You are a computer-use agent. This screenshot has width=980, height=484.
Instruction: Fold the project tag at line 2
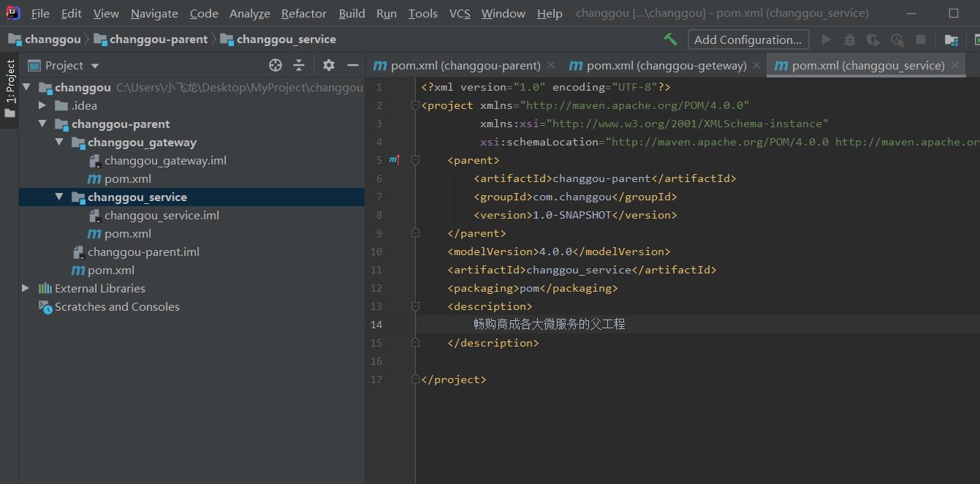click(x=415, y=105)
